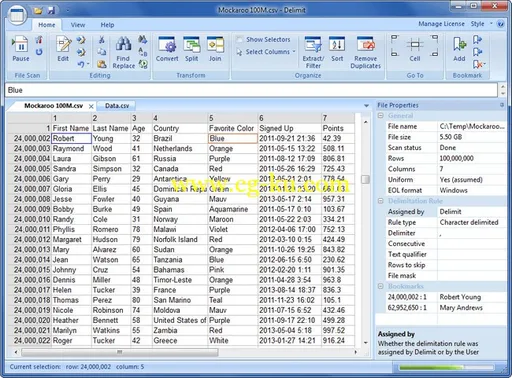Click the restart scan circular arrow icon

tap(39, 52)
